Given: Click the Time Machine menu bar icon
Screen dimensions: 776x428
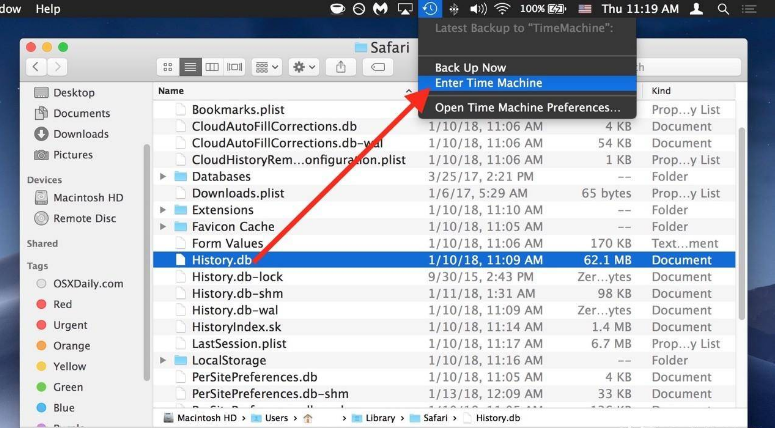Looking at the screenshot, I should pos(429,9).
